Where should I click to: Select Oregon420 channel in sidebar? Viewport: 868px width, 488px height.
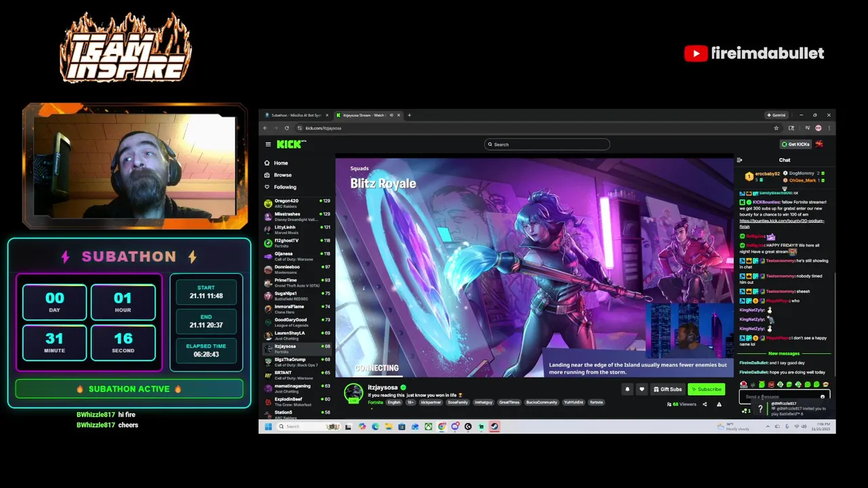(297, 203)
